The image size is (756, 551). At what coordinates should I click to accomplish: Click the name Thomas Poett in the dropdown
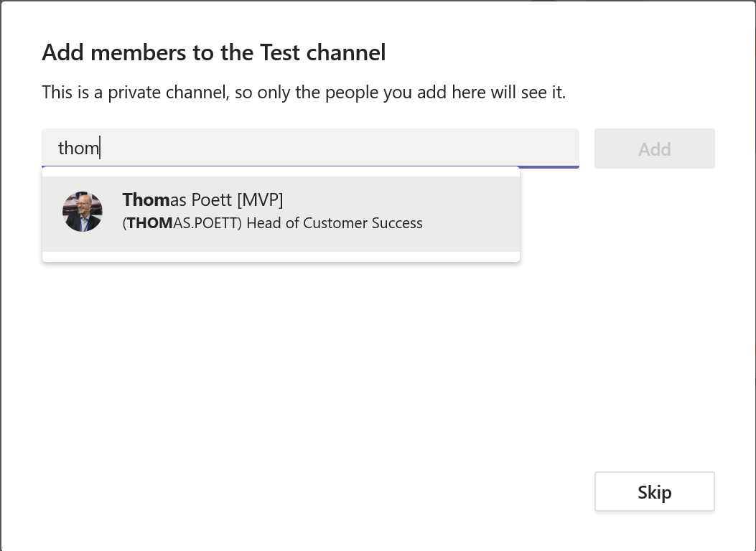[202, 199]
